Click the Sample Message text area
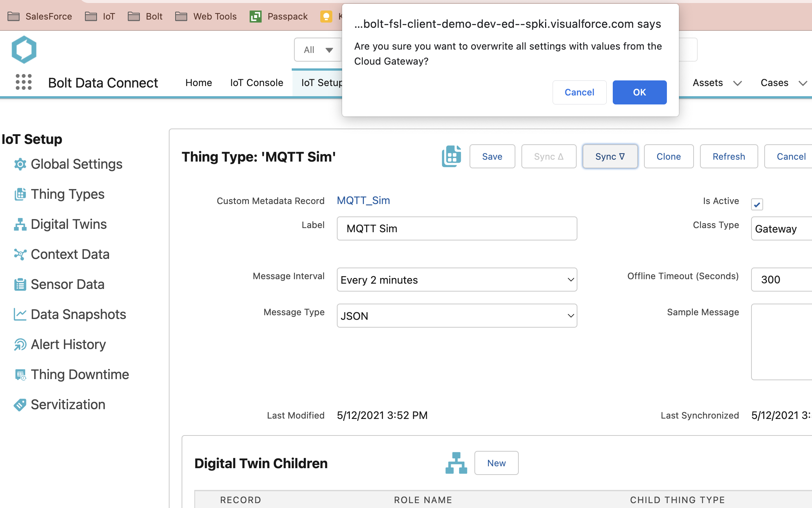The width and height of the screenshot is (812, 508). 782,342
